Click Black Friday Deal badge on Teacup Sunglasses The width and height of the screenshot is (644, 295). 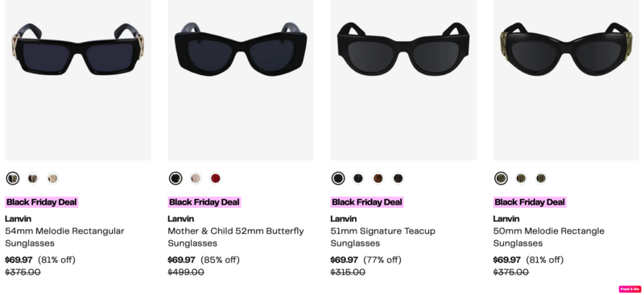pos(367,202)
